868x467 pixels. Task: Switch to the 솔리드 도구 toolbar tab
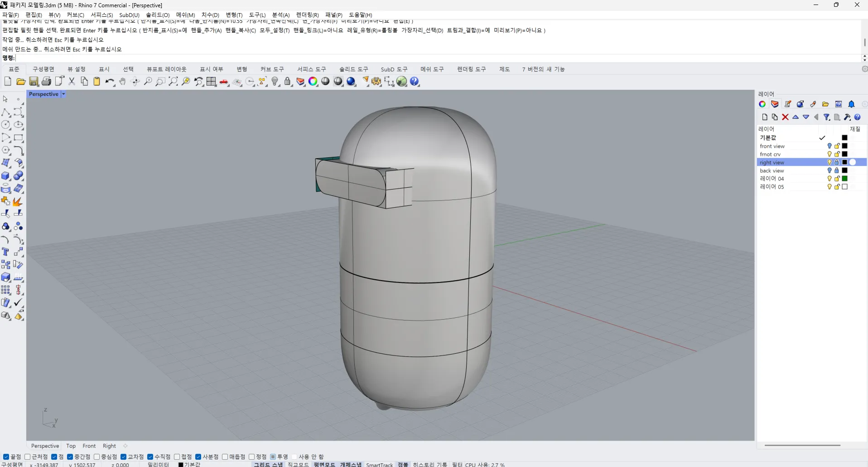(x=353, y=69)
